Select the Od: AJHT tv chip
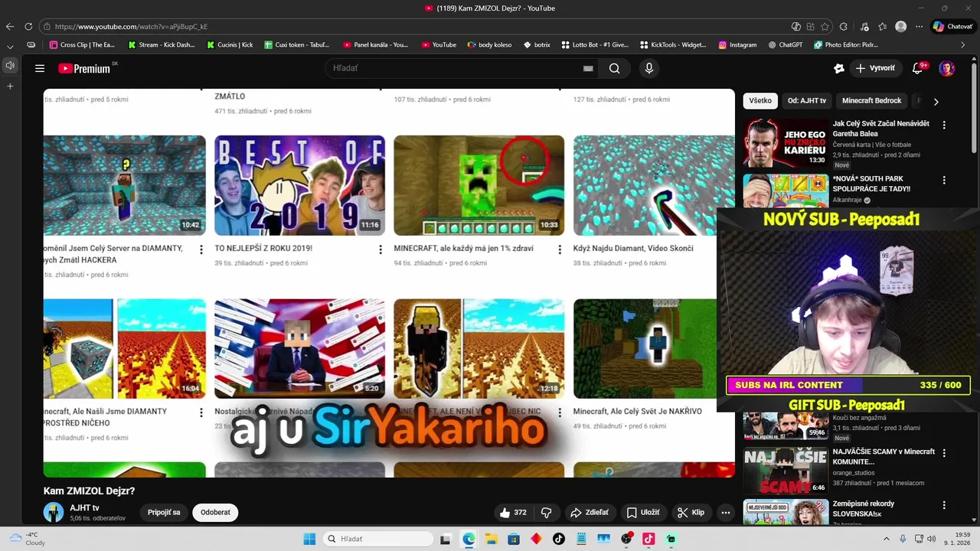Viewport: 980px width, 551px height. tap(807, 101)
